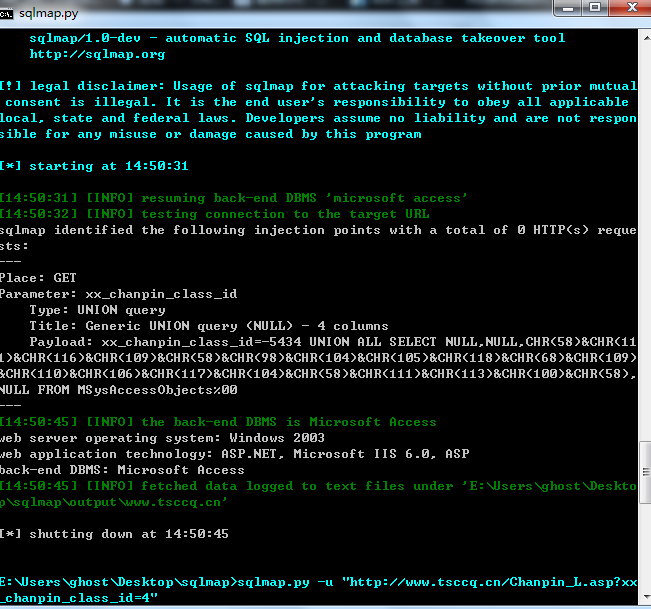The width and height of the screenshot is (651, 609).
Task: Open the cmd icon system menu
Action: [x=6, y=14]
